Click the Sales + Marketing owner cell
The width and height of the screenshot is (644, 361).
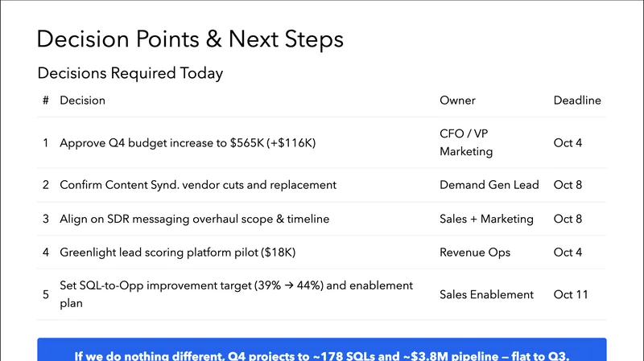click(486, 219)
